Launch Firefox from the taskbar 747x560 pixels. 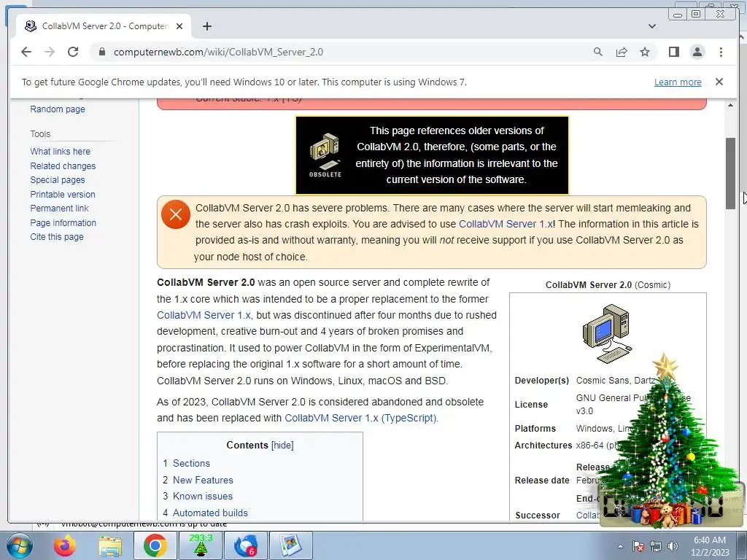point(64,545)
